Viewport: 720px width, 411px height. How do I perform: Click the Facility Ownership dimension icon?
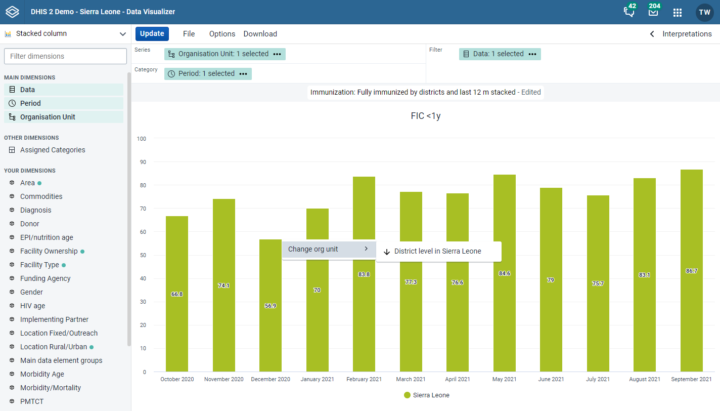point(12,251)
